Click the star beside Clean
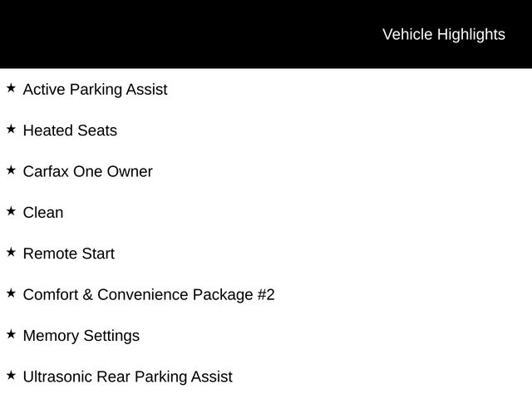This screenshot has height=399, width=532. [11, 211]
